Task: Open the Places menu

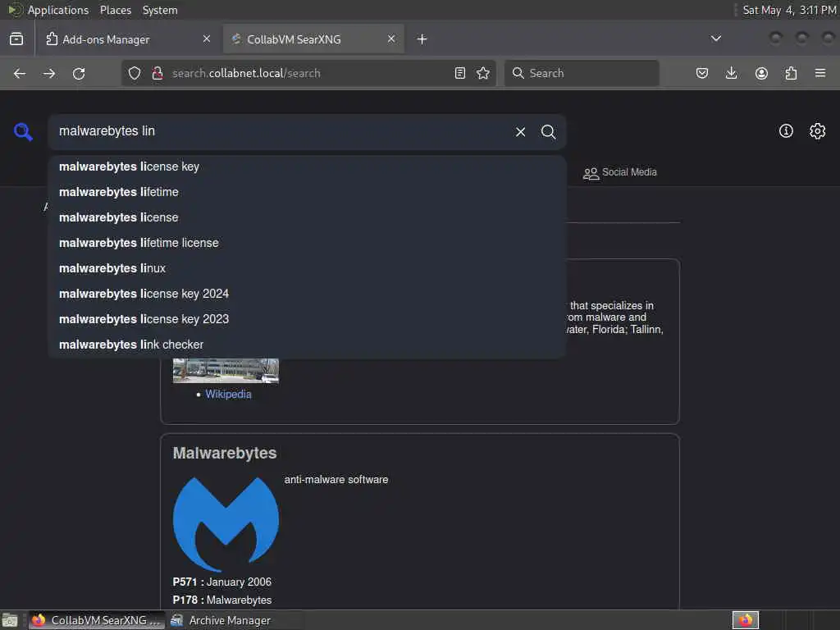Action: point(116,10)
